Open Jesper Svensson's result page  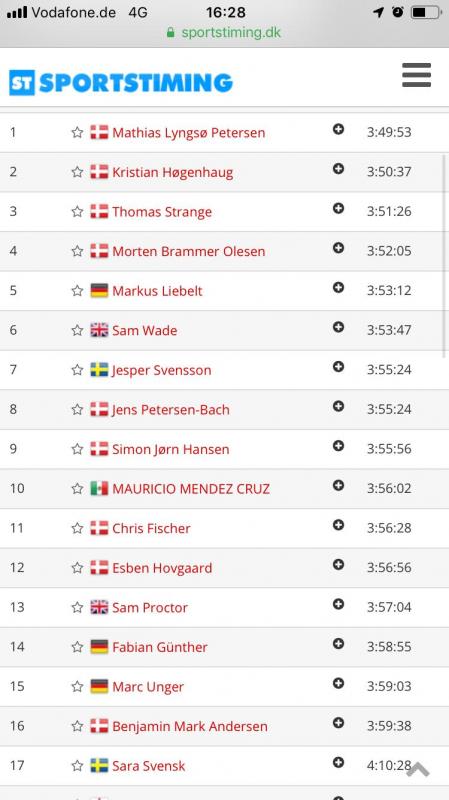click(162, 370)
